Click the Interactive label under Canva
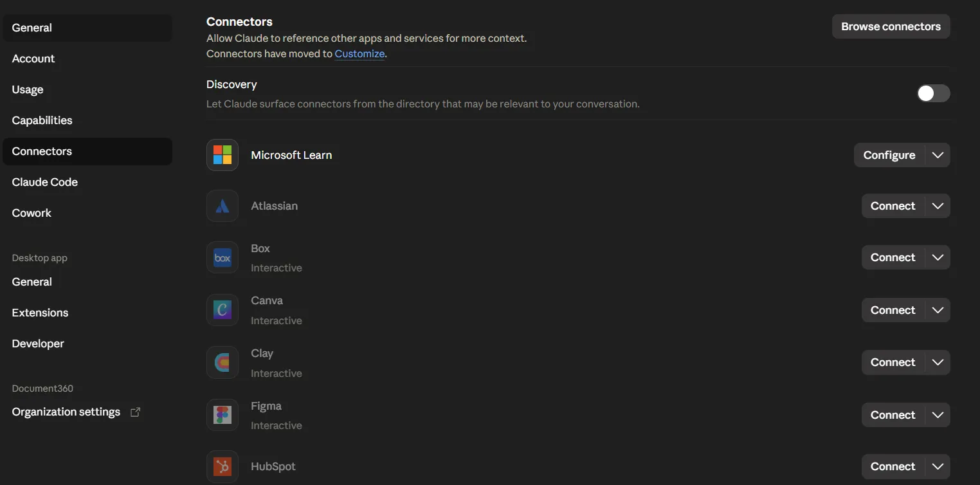This screenshot has height=485, width=980. pyautogui.click(x=277, y=320)
